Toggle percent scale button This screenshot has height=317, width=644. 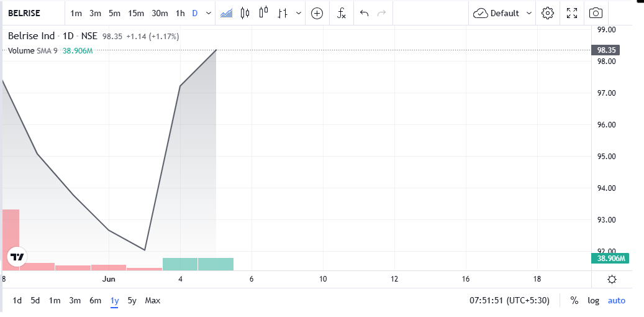pos(574,301)
